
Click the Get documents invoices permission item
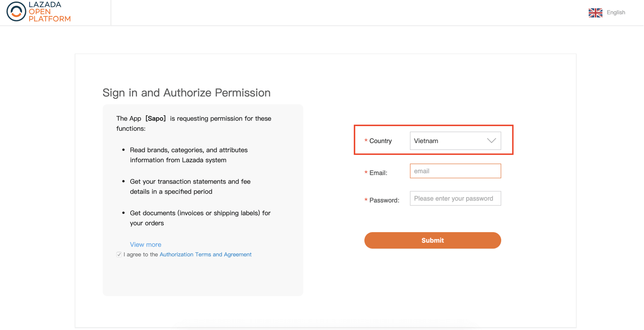pos(200,218)
